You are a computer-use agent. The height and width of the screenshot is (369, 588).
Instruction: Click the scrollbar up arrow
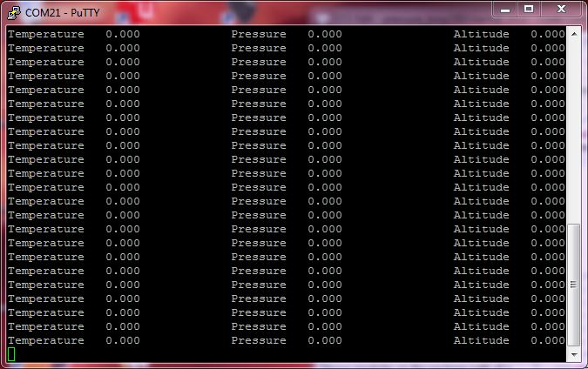point(574,34)
